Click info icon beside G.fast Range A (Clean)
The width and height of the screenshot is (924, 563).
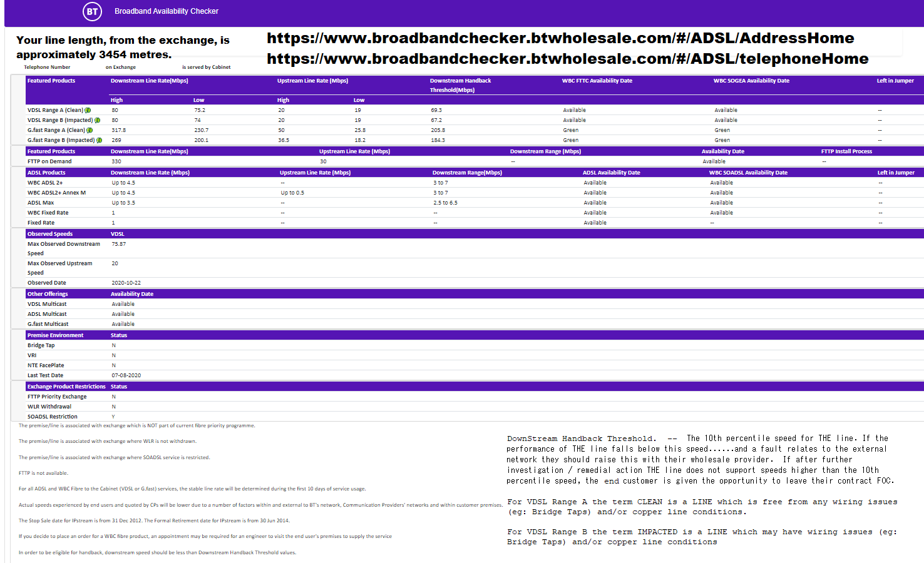point(90,130)
